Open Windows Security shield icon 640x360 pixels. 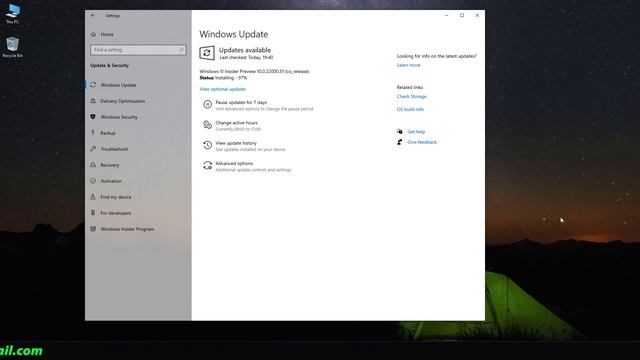pyautogui.click(x=93, y=117)
